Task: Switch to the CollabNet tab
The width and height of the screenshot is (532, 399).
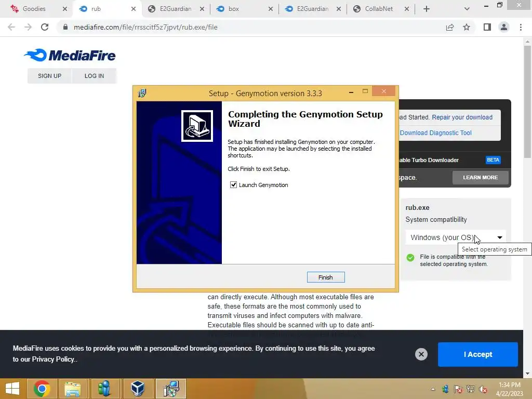Action: 379,9
